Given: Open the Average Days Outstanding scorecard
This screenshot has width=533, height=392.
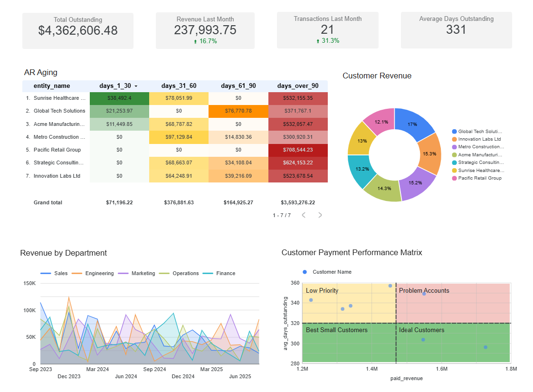Looking at the screenshot, I should click(x=456, y=30).
